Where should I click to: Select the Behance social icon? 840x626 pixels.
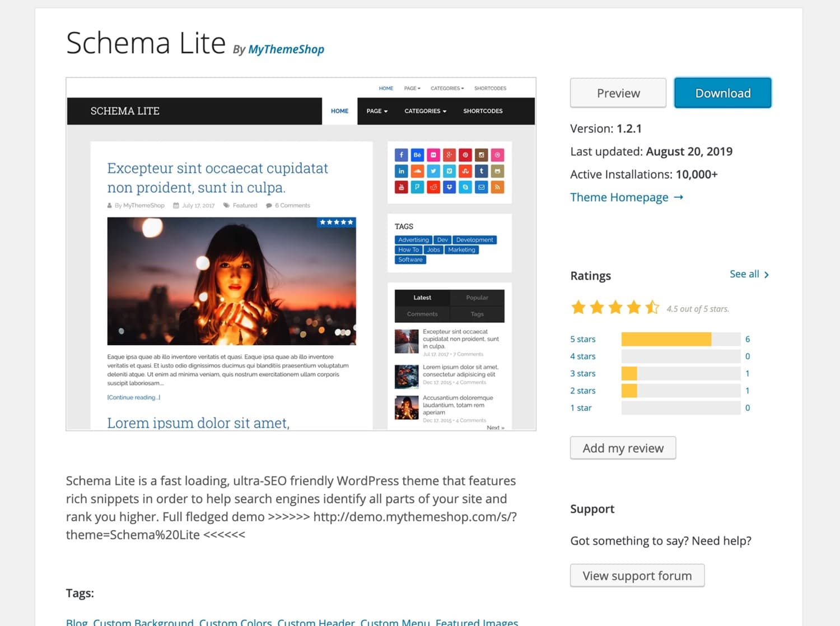[x=417, y=155]
